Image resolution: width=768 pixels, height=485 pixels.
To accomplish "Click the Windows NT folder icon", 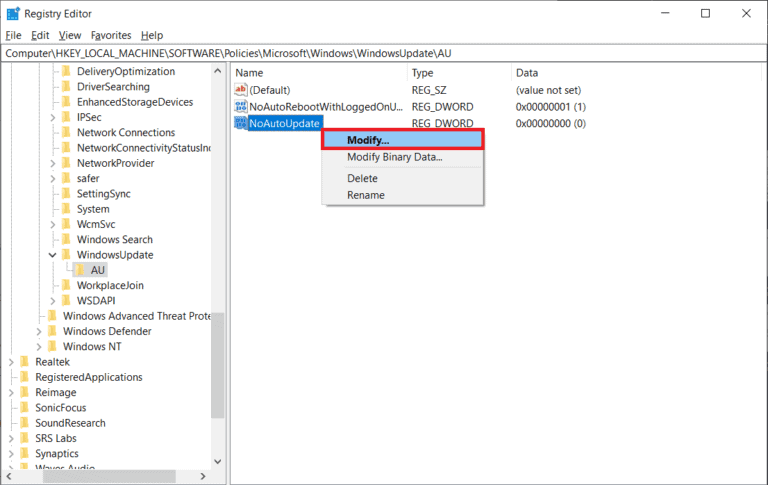I will pos(53,346).
